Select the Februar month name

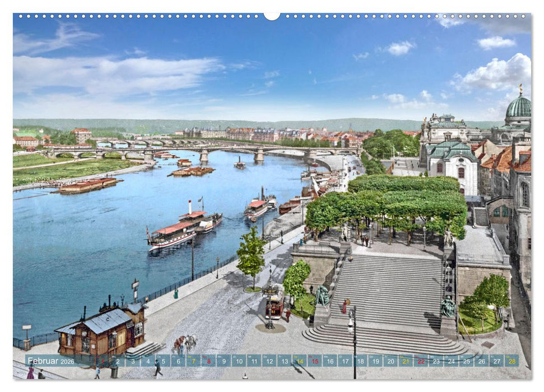click(42, 361)
